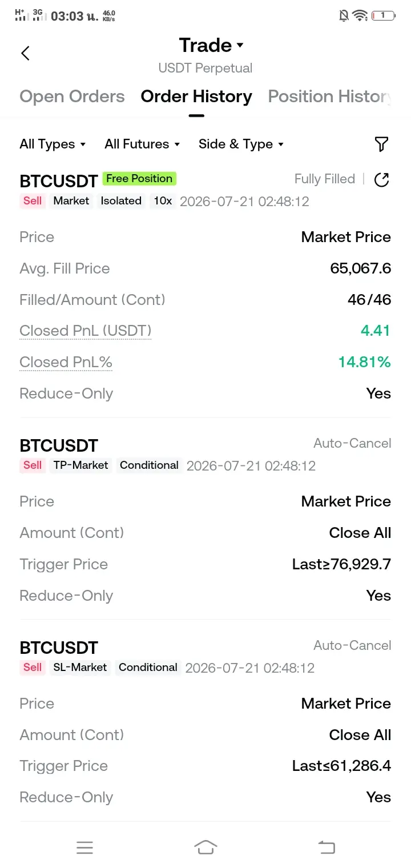Select the Order History tab
This screenshot has width=411, height=868.
pyautogui.click(x=196, y=97)
